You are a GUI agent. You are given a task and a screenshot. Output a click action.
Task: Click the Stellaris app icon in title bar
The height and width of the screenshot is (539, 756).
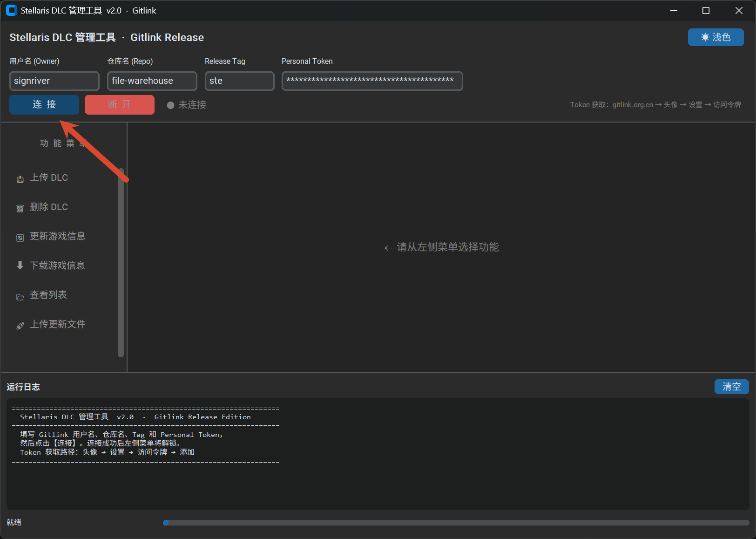(x=11, y=10)
